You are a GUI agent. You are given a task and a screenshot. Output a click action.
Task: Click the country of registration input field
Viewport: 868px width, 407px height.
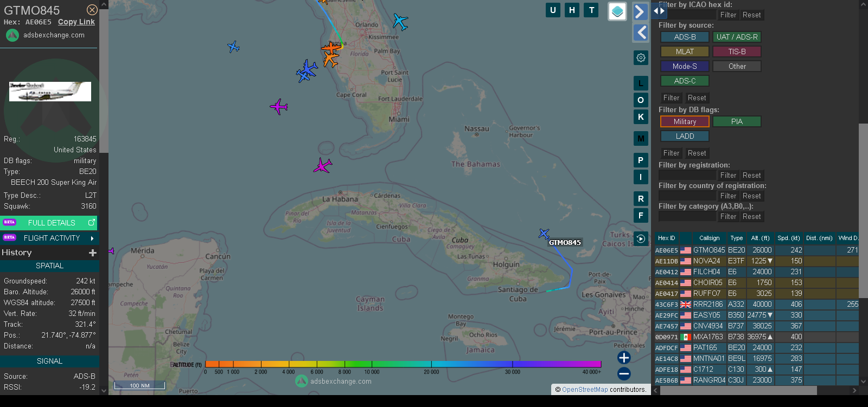click(687, 196)
